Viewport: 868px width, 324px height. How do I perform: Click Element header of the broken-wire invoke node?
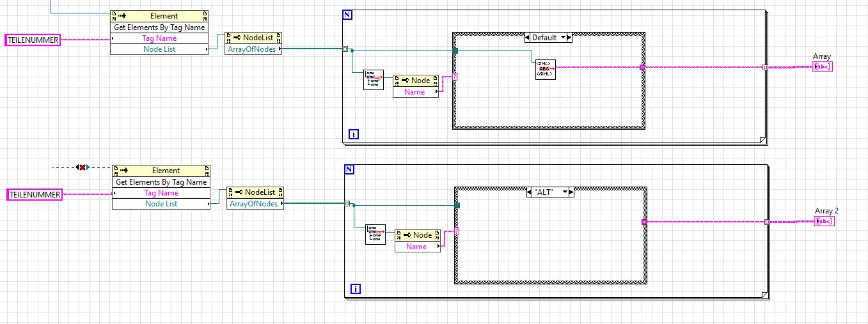click(161, 171)
